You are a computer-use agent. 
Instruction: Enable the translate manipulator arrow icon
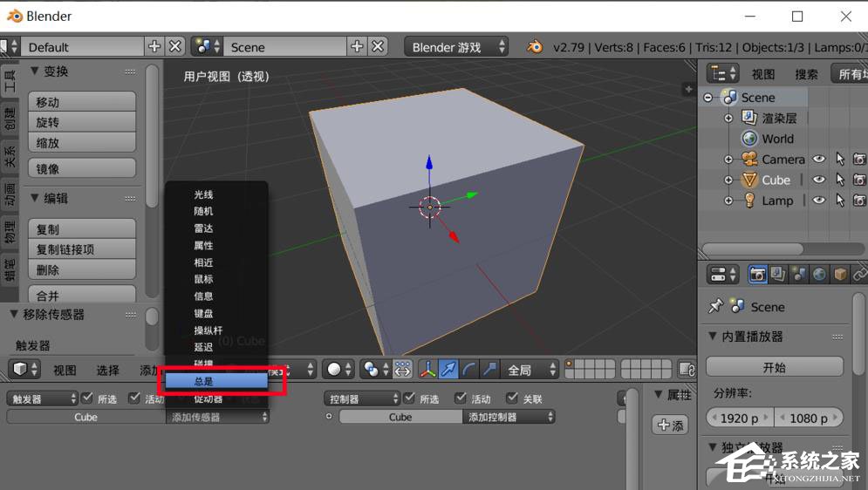448,370
